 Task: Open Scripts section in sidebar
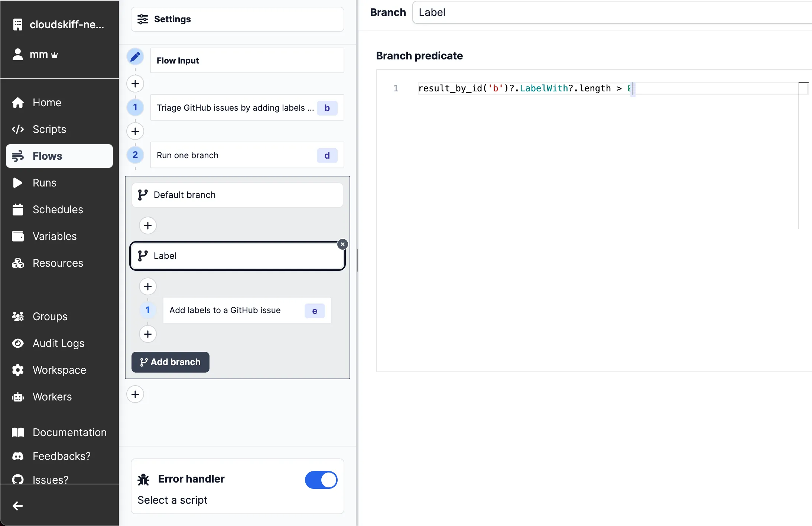[49, 129]
